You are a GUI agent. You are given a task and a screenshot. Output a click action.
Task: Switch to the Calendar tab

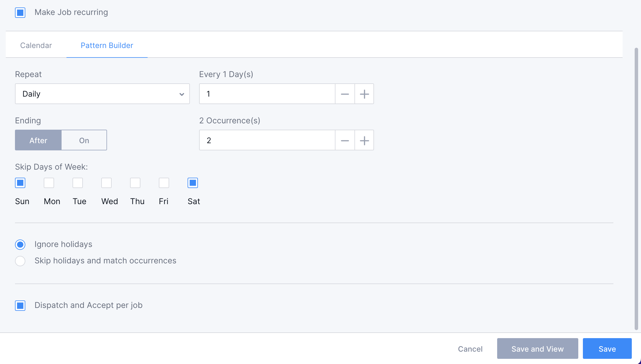(x=36, y=45)
